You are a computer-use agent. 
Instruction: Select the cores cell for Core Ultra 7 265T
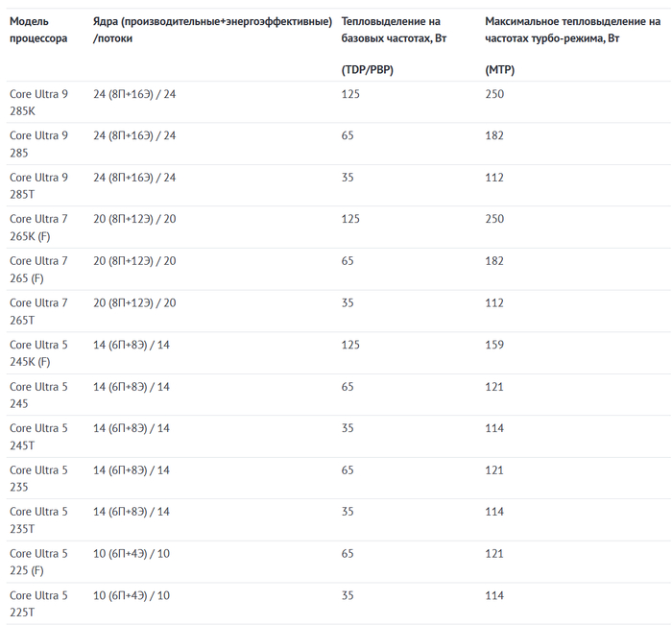point(134,302)
